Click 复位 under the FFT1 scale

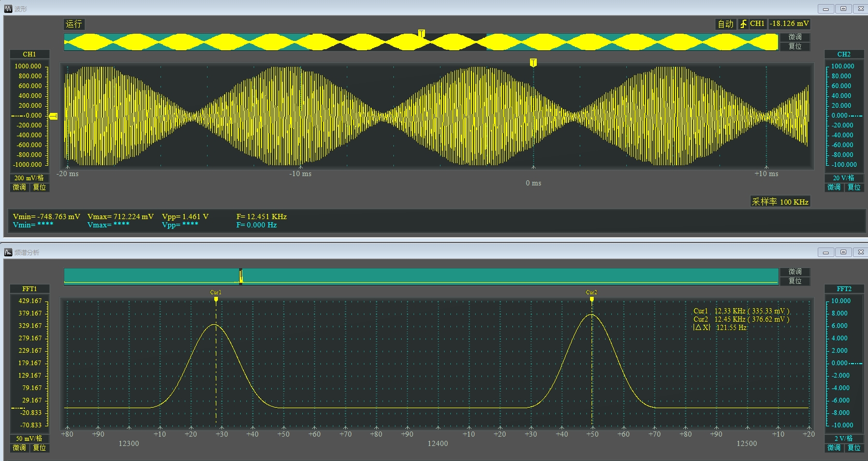(39, 448)
